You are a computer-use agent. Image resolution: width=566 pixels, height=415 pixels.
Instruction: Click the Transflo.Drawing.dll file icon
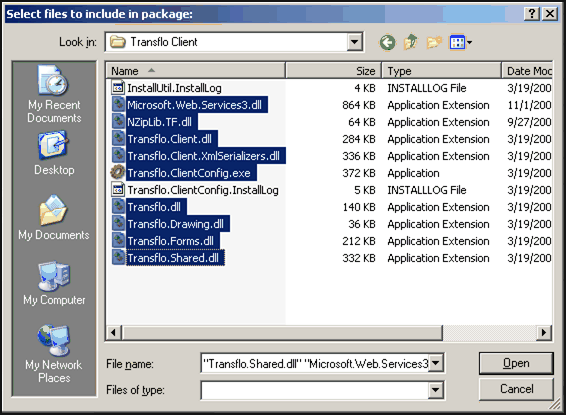click(x=118, y=224)
